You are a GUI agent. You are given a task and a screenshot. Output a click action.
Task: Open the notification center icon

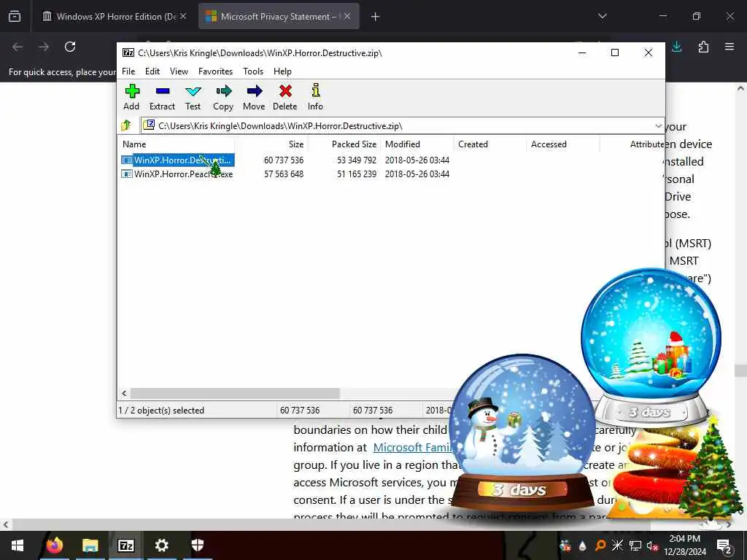pyautogui.click(x=724, y=545)
